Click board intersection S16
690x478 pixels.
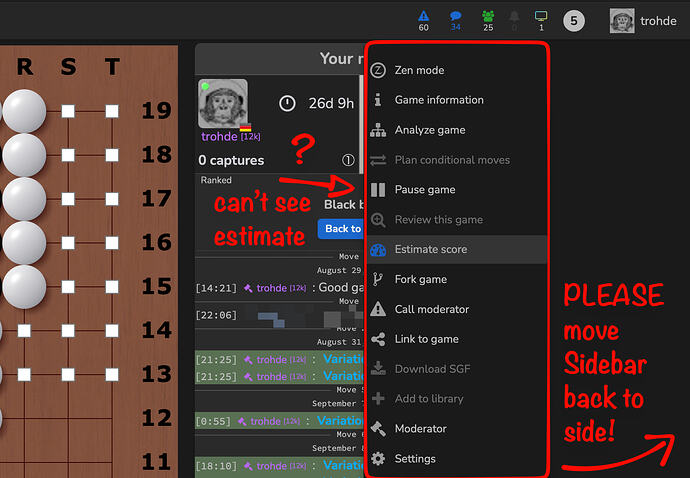point(68,243)
